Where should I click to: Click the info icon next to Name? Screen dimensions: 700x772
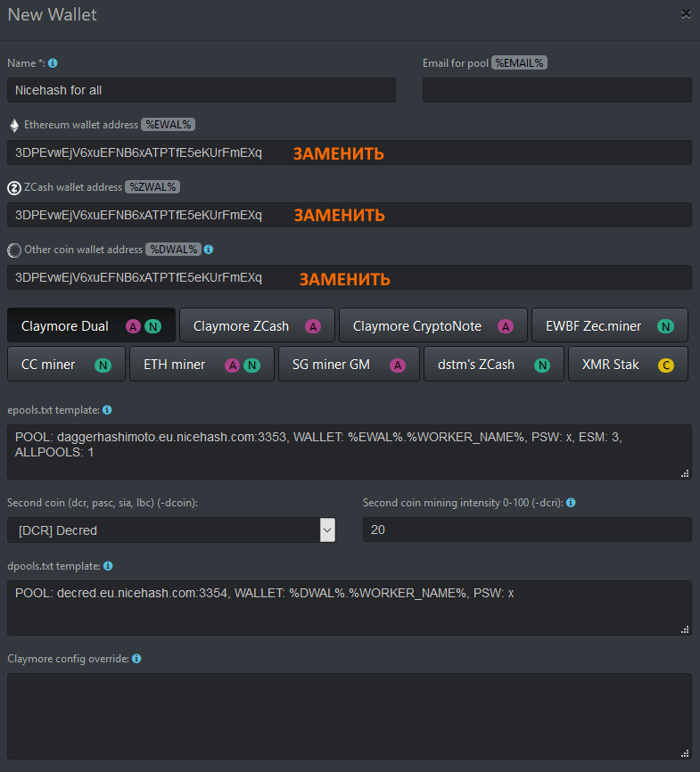[53, 63]
